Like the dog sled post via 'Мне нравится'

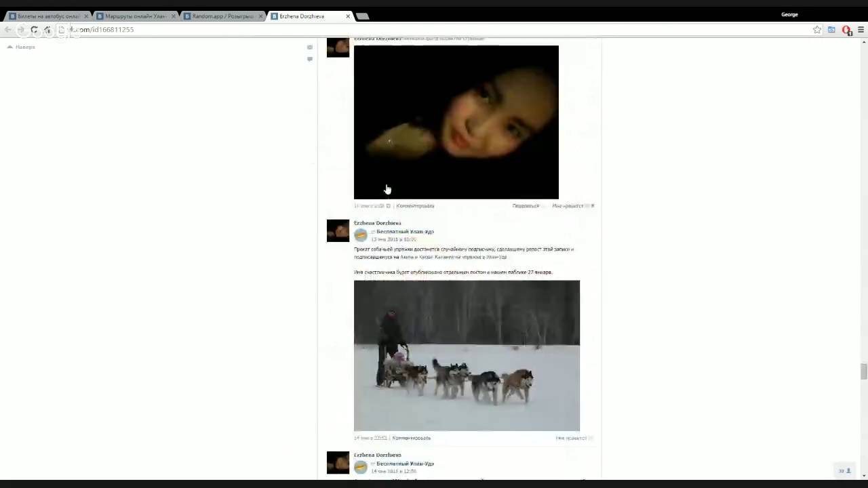(x=574, y=438)
